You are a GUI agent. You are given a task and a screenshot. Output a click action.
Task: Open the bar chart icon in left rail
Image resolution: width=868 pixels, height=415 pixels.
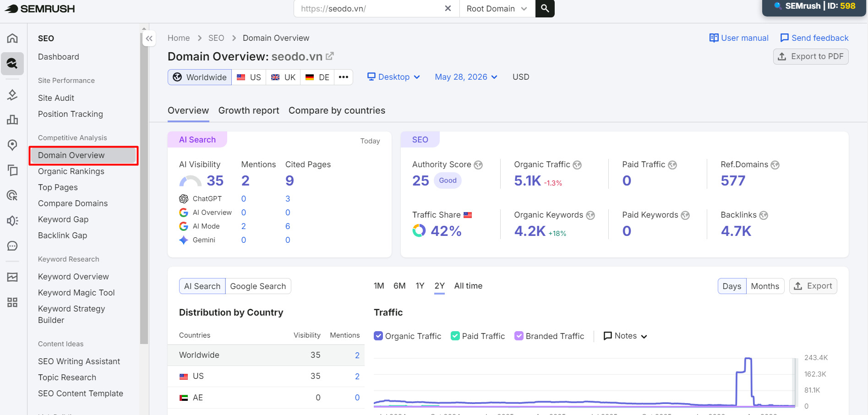click(12, 120)
